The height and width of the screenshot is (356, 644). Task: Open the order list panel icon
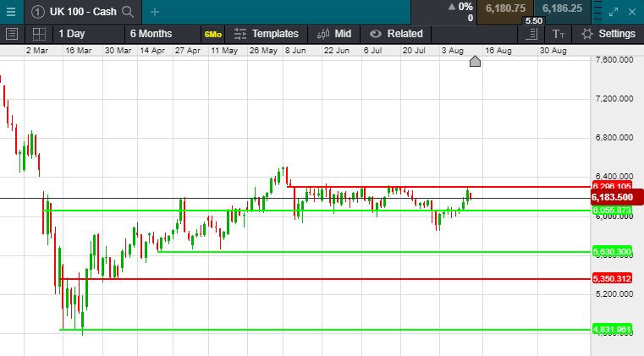pyautogui.click(x=12, y=34)
